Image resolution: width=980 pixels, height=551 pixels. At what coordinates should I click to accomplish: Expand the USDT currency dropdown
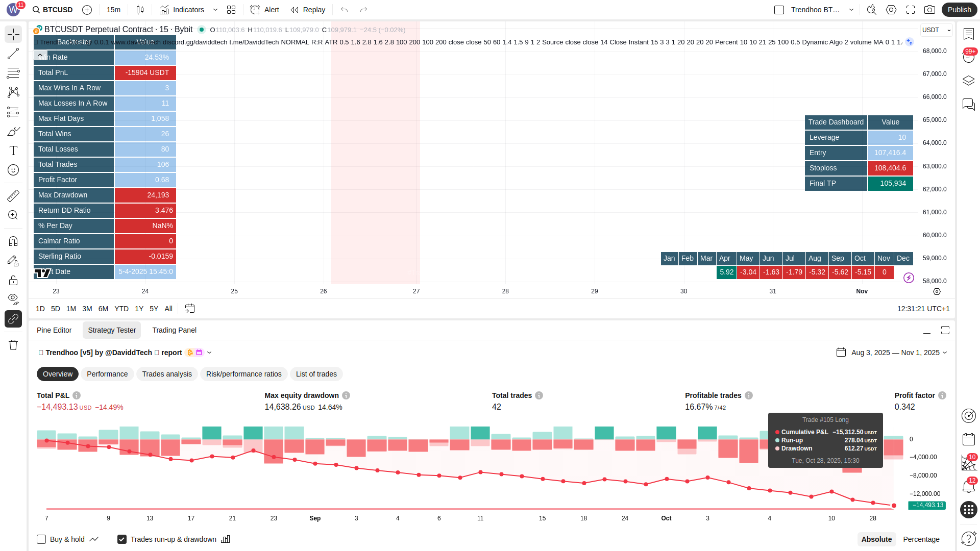coord(936,30)
